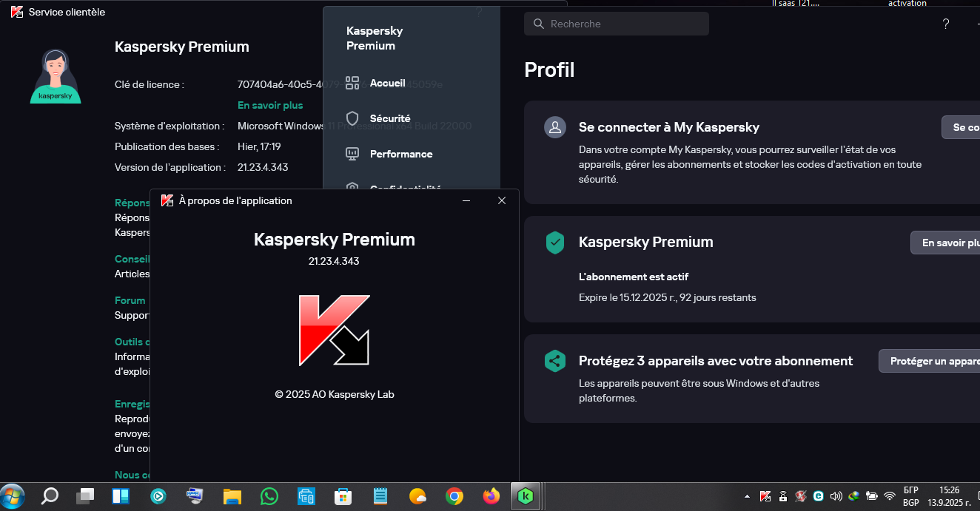This screenshot has width=980, height=511.
Task: Open the teal media player taskbar icon
Action: (158, 496)
